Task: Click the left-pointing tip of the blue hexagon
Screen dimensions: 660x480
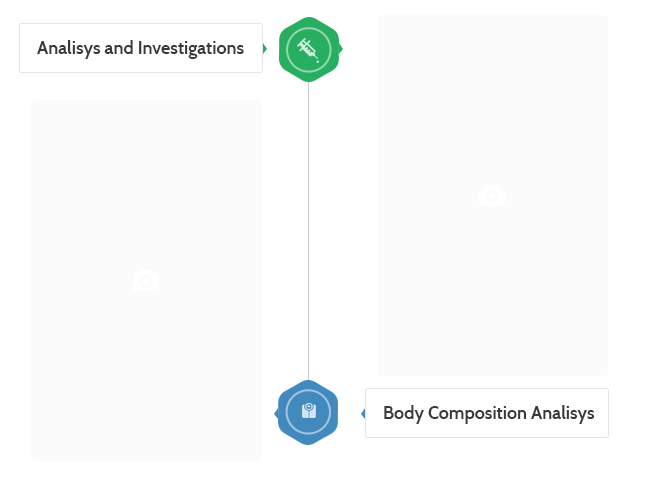Action: 276,412
